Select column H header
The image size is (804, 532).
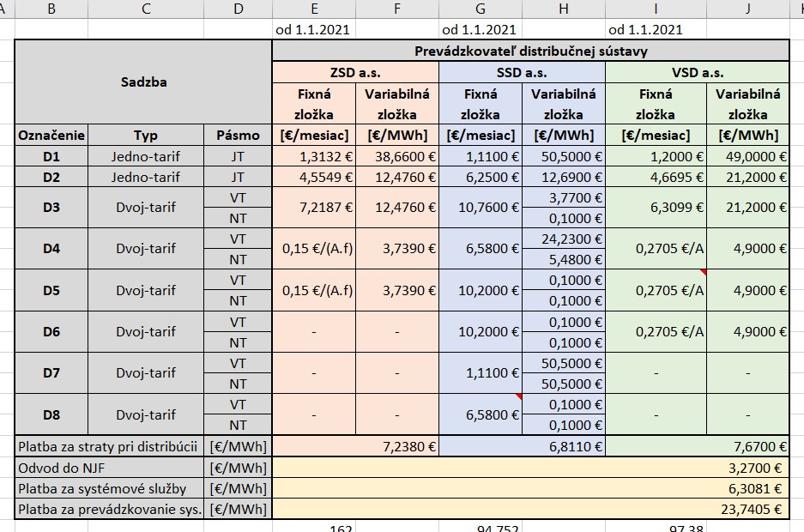click(x=564, y=9)
